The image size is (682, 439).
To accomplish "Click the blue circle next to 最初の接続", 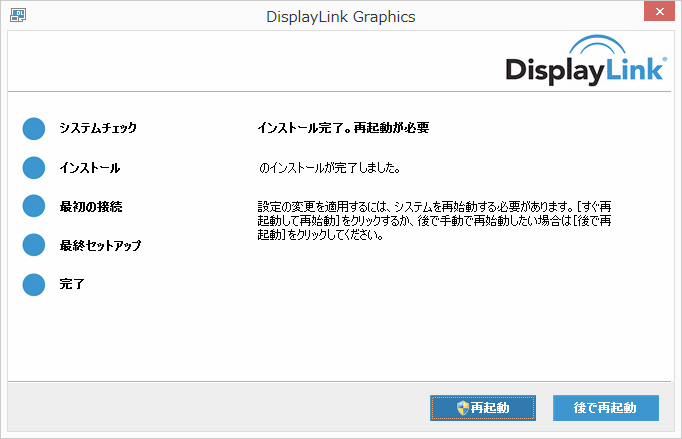I will [34, 206].
